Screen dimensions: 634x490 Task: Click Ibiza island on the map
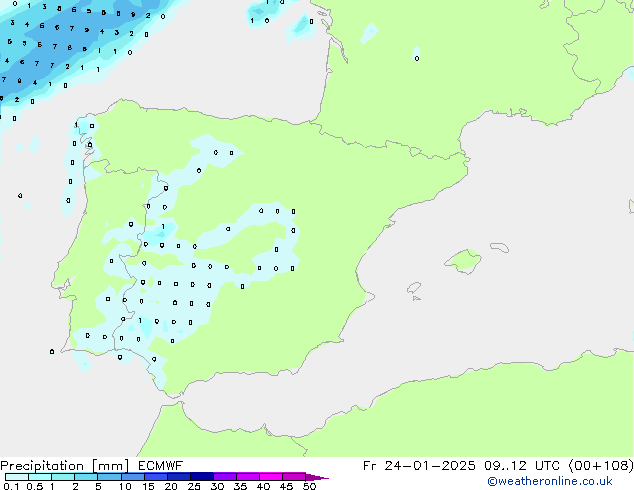pos(414,288)
